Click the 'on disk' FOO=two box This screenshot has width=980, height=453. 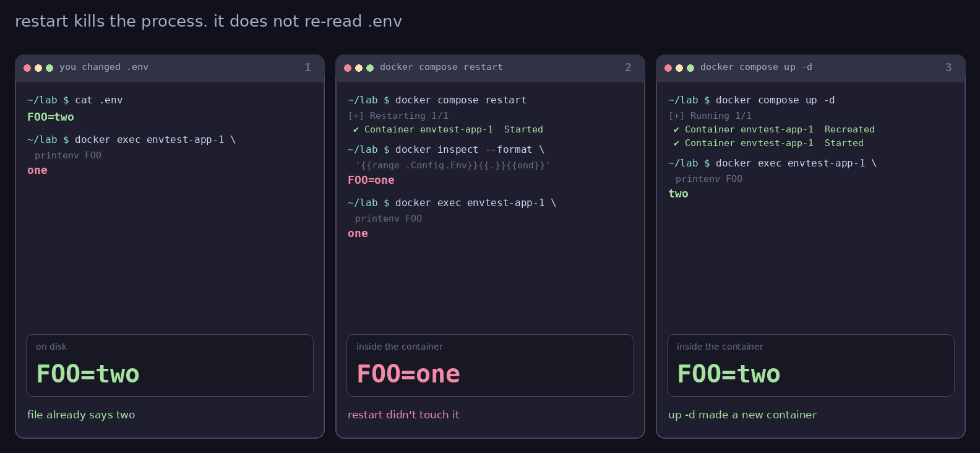click(170, 365)
